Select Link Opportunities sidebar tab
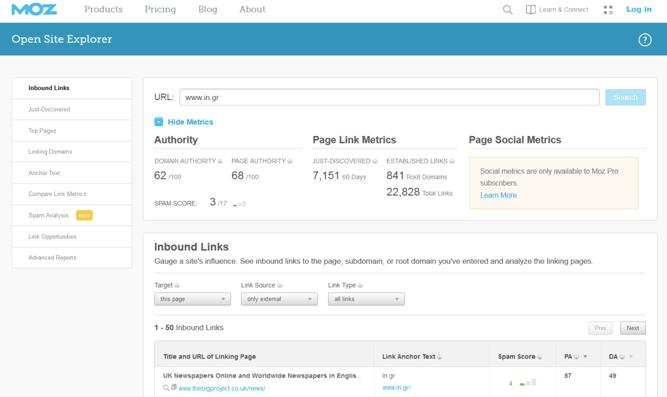Image resolution: width=667 pixels, height=397 pixels. coord(72,237)
